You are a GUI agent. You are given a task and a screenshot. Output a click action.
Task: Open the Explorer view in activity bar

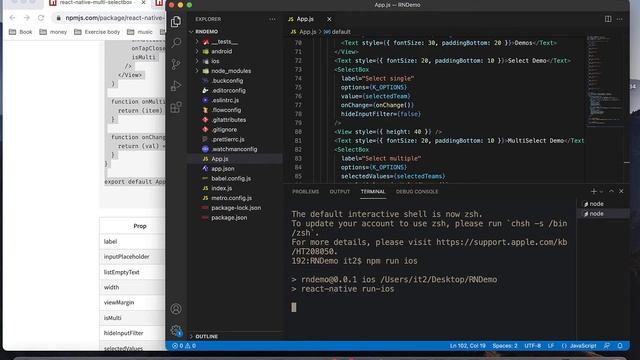point(176,22)
